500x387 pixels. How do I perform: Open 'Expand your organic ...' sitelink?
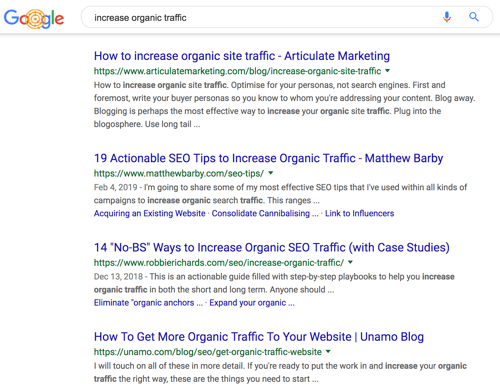pos(252,303)
